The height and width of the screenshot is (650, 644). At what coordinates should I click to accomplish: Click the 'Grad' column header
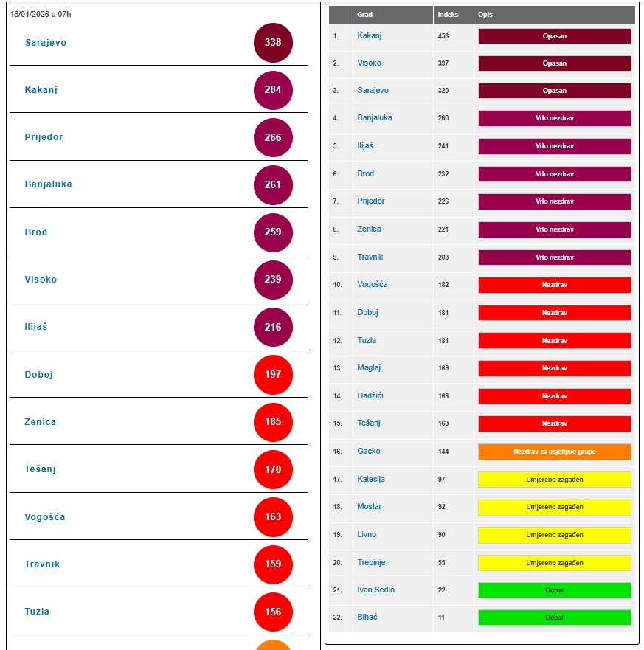(364, 15)
